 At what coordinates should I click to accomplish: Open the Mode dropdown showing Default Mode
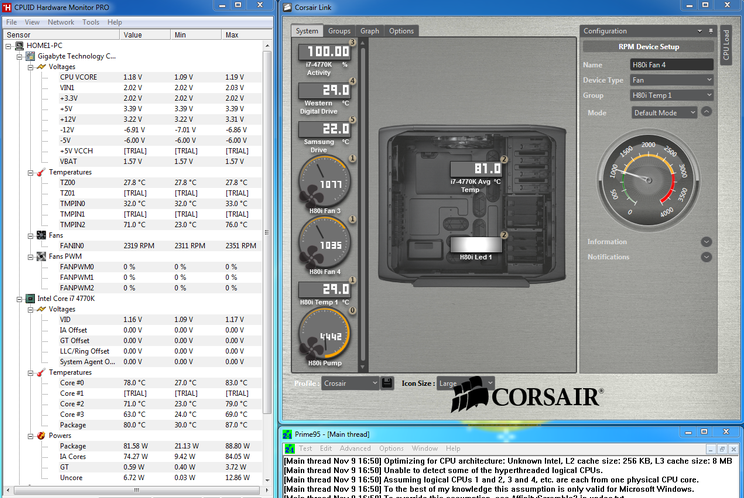click(664, 113)
